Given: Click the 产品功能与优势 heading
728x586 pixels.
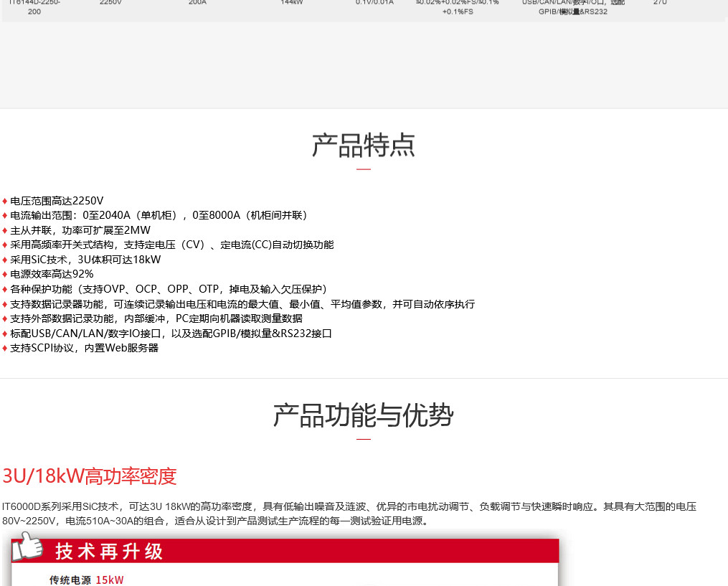Looking at the screenshot, I should coord(363,416).
